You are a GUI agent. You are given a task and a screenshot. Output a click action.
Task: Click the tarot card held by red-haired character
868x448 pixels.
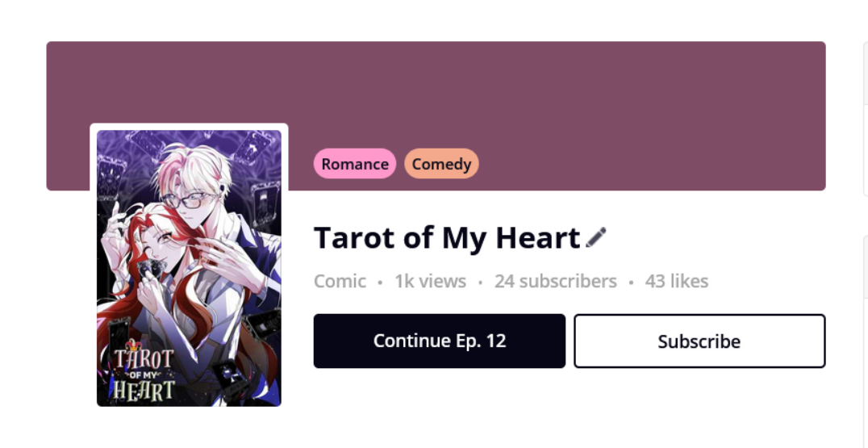click(148, 270)
